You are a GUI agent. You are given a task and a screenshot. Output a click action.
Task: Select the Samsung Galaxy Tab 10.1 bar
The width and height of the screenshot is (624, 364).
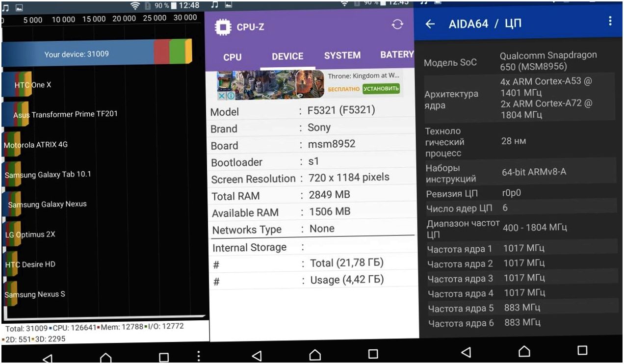(11, 174)
